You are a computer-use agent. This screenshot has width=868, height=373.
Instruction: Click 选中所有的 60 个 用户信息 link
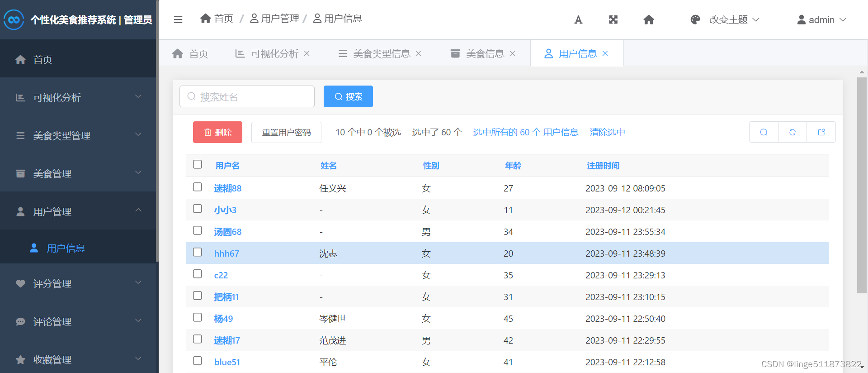(526, 132)
